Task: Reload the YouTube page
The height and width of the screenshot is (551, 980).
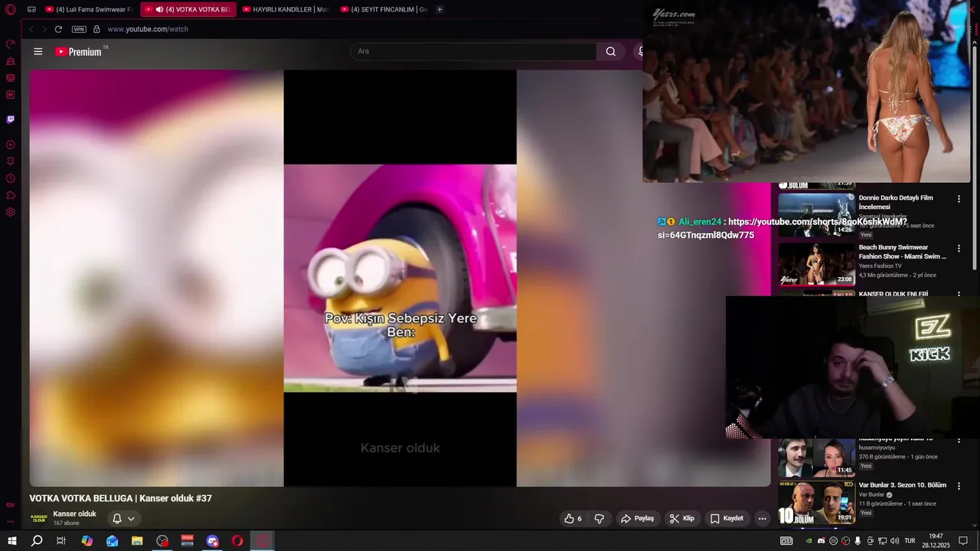Action: [x=58, y=29]
